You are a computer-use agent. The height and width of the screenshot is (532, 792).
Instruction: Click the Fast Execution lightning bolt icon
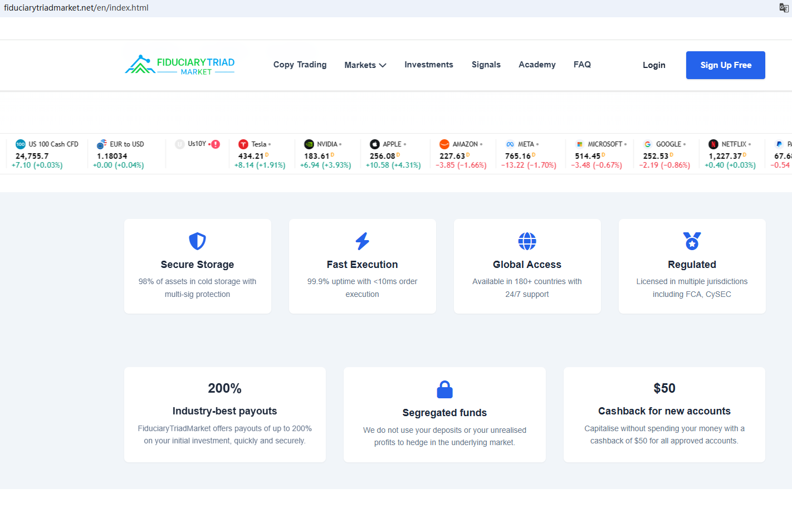coord(362,241)
